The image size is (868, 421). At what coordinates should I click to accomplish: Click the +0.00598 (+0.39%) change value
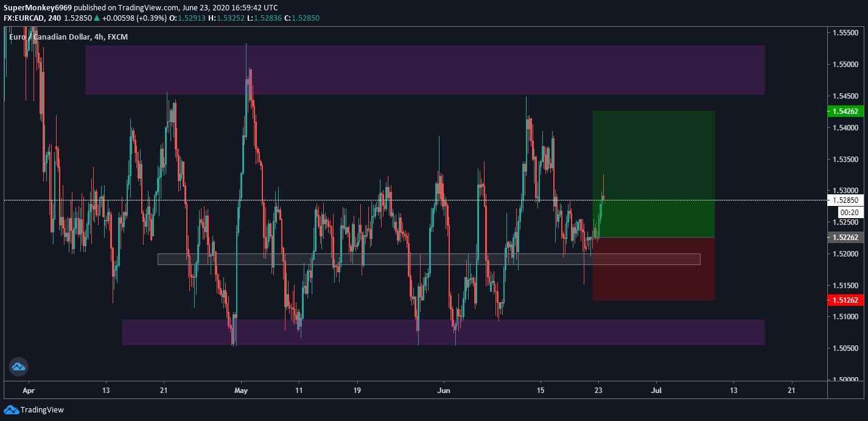click(135, 18)
